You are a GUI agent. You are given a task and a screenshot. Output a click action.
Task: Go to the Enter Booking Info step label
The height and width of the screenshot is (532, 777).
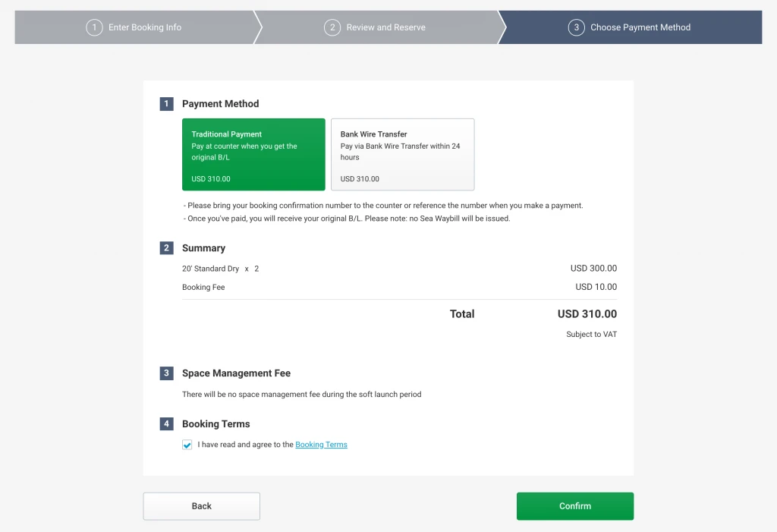point(145,27)
